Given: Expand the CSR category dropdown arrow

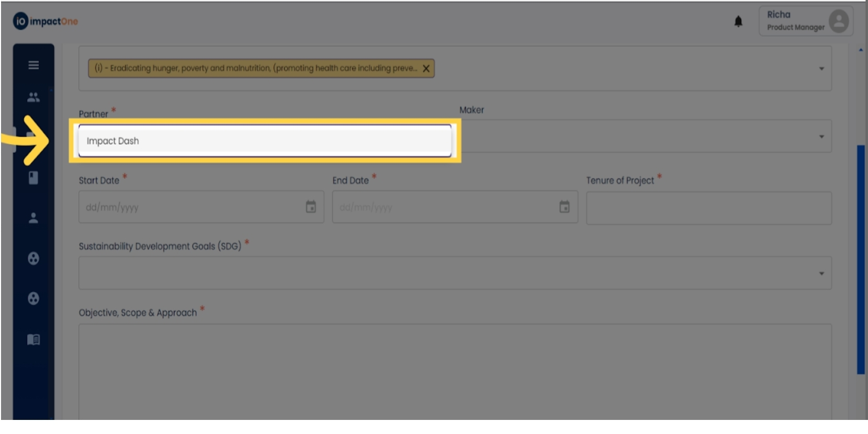Looking at the screenshot, I should coord(822,68).
